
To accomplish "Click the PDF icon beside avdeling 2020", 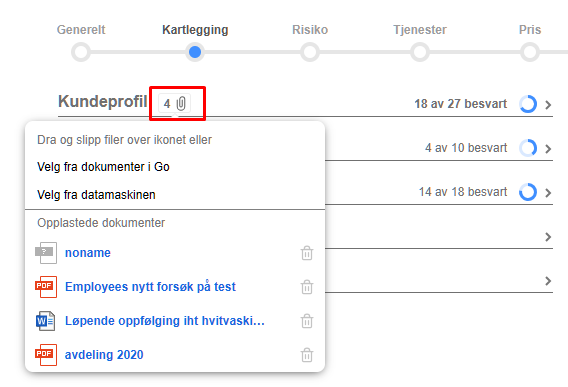I will [46, 355].
